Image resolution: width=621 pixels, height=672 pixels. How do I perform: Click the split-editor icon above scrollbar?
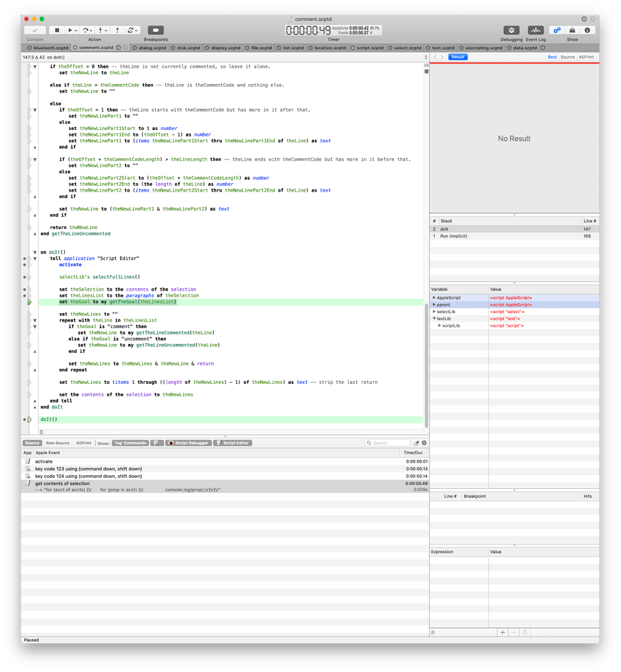click(426, 66)
